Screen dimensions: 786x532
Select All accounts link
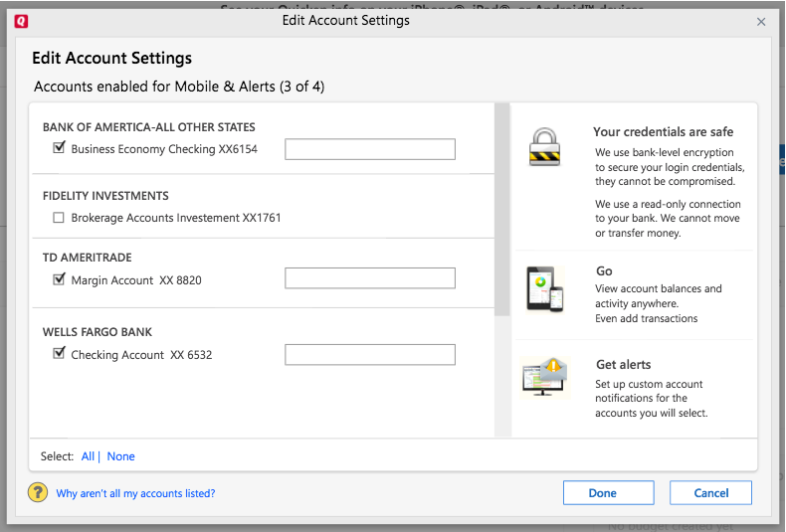[88, 456]
